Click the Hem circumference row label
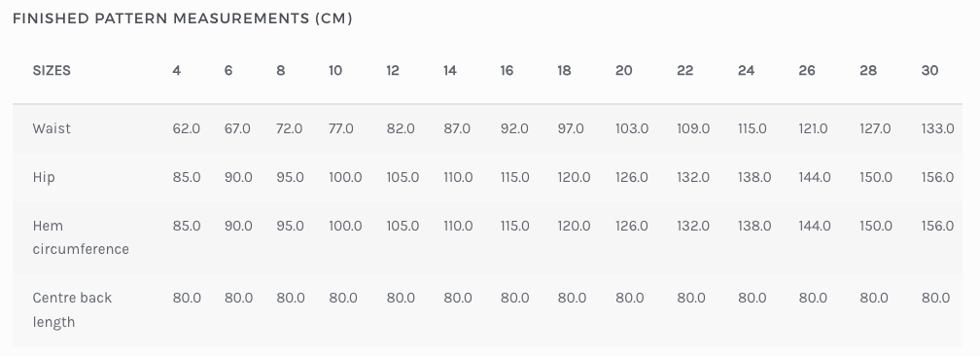 81,237
